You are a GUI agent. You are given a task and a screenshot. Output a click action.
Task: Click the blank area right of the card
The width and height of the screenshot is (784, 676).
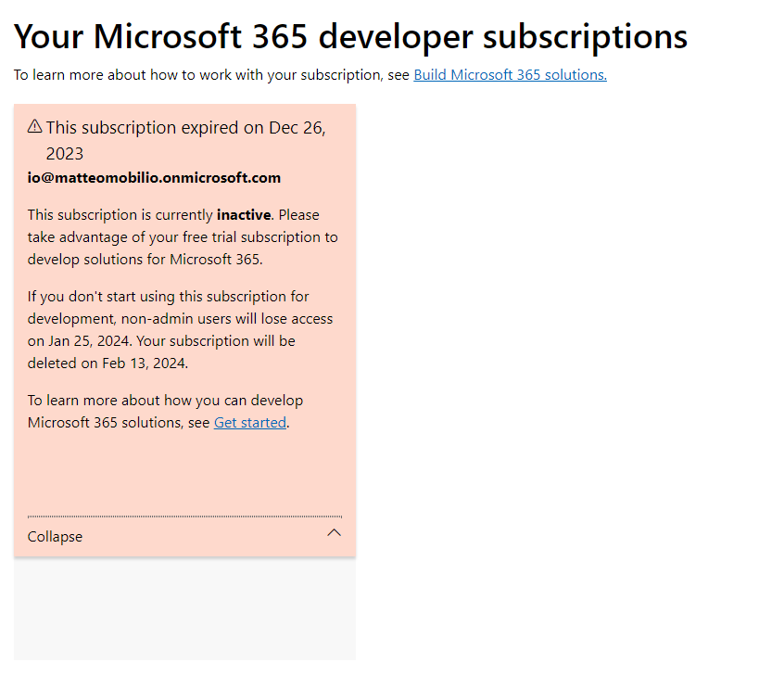[556, 325]
